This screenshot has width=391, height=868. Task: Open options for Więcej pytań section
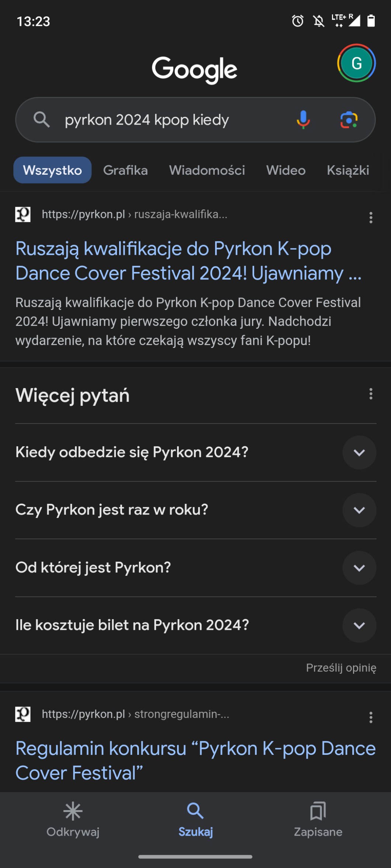coord(371,394)
